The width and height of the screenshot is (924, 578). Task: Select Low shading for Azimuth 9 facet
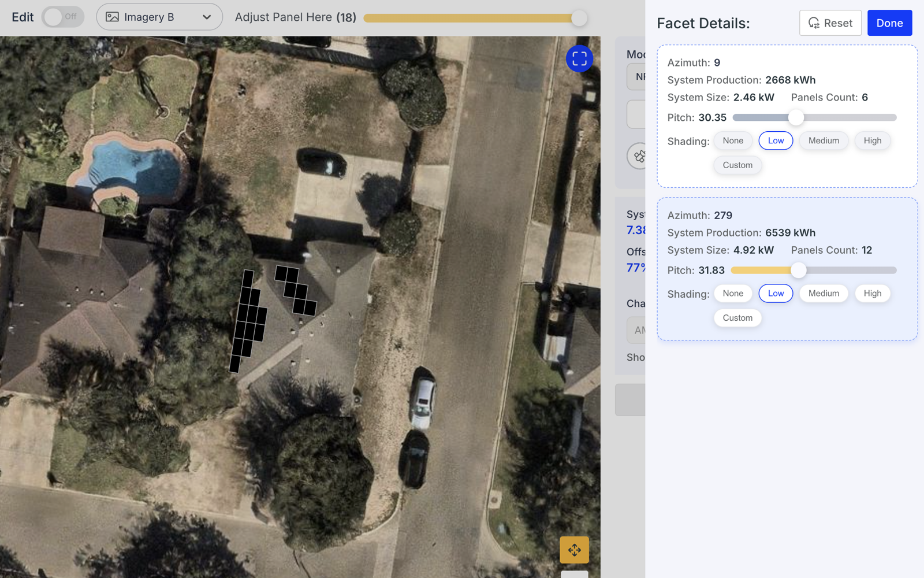(776, 140)
